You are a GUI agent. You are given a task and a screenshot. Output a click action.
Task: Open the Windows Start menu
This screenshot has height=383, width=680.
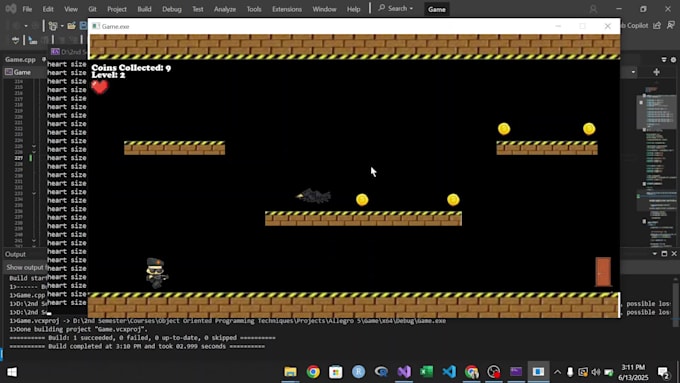[12, 372]
